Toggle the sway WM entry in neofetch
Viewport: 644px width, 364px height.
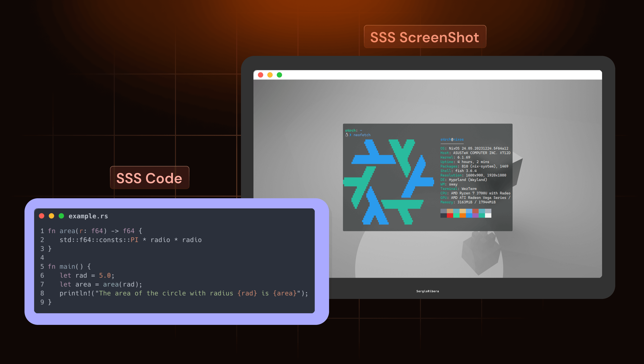pyautogui.click(x=448, y=184)
